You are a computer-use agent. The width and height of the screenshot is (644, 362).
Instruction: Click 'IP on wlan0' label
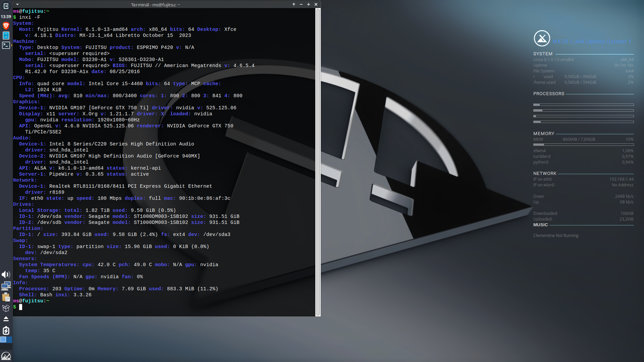tap(544, 185)
